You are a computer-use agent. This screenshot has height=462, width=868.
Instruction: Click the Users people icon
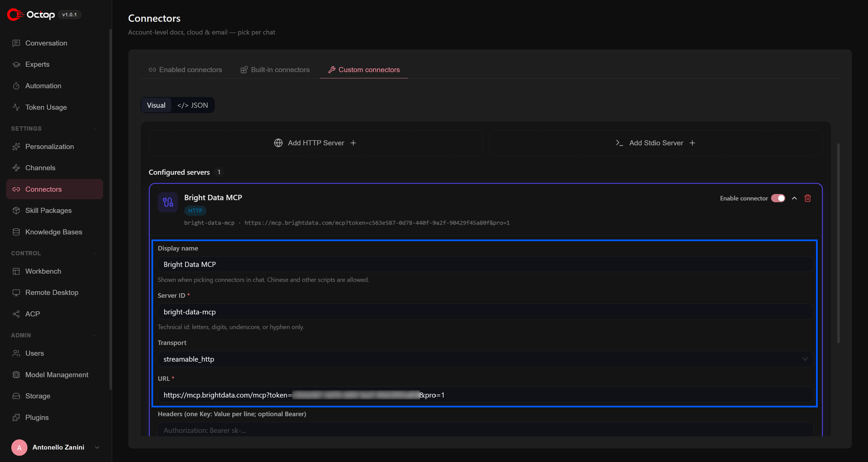pos(16,353)
